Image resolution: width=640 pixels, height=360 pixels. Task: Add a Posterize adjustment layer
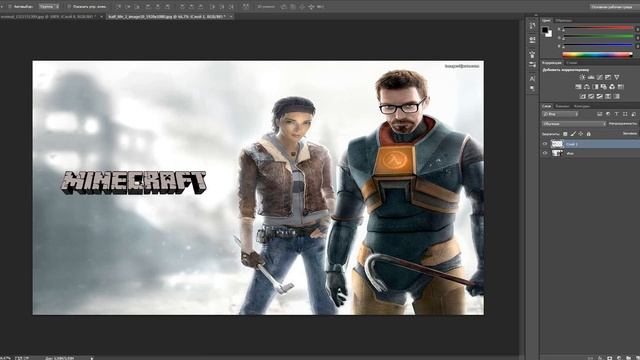[591, 96]
